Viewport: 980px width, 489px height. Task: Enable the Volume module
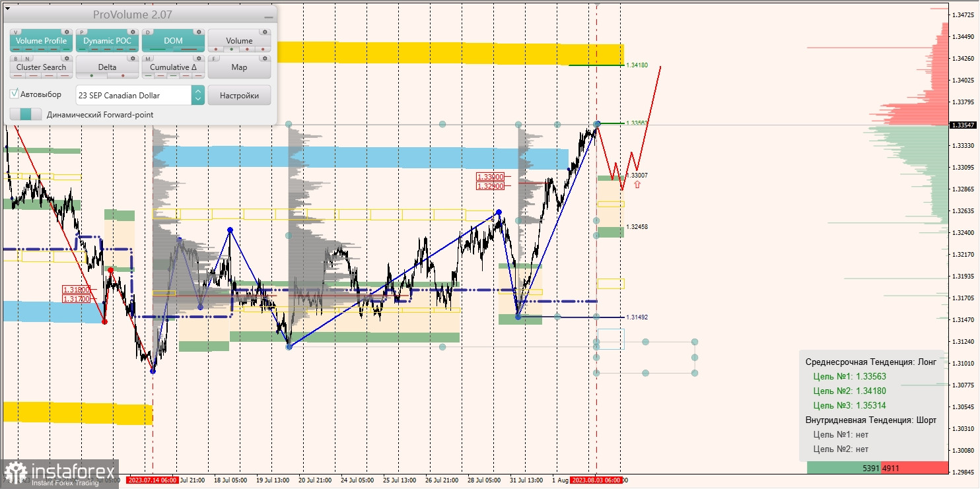[x=239, y=41]
